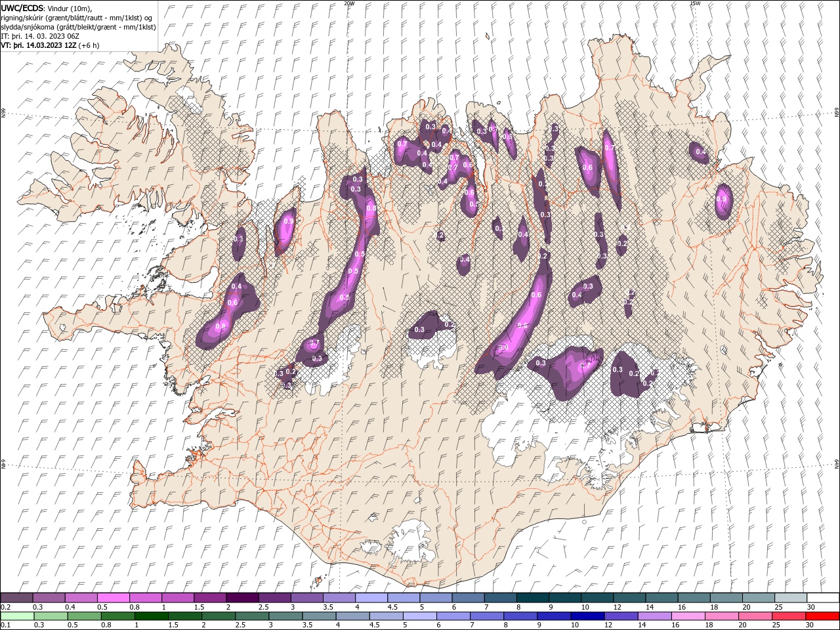Select the periwinkle swatch labeled 4, top row
The image size is (840, 630).
tap(371, 598)
